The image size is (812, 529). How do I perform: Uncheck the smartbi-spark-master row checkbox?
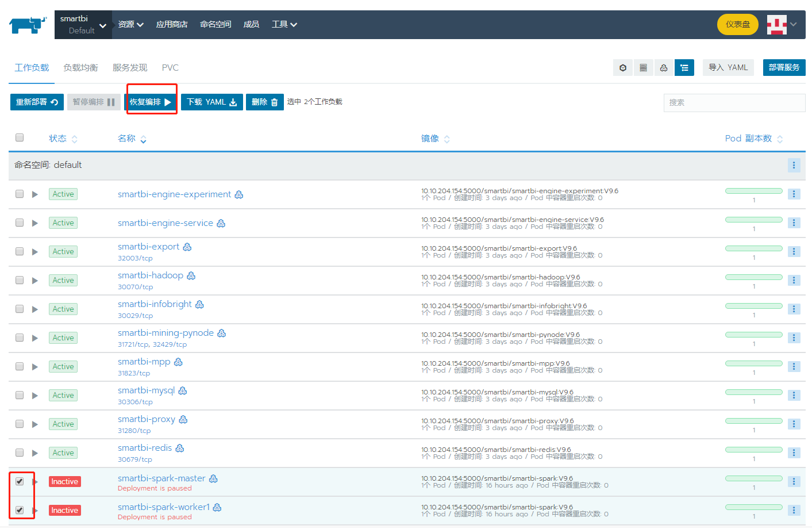(x=20, y=481)
